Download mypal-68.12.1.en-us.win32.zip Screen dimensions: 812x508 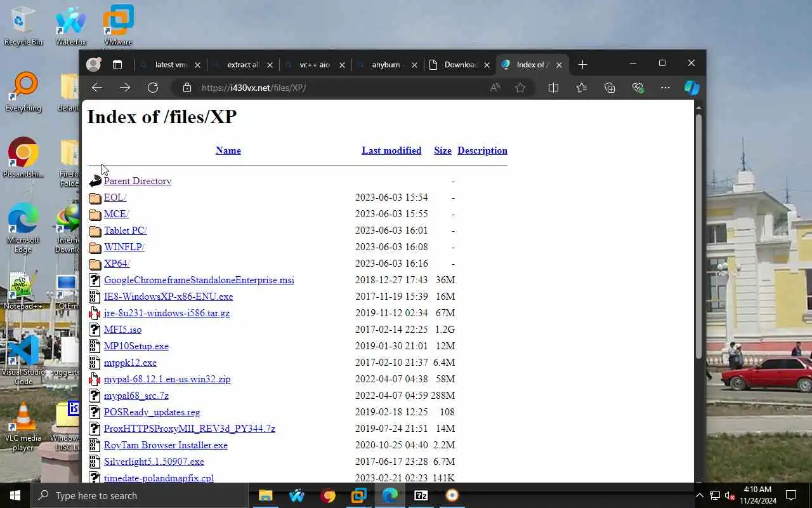[167, 379]
